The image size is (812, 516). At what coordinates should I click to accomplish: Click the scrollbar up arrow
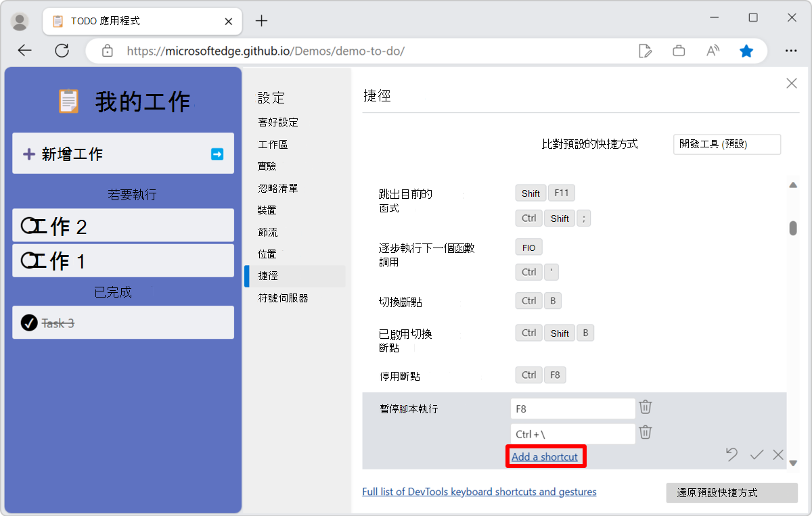point(793,185)
